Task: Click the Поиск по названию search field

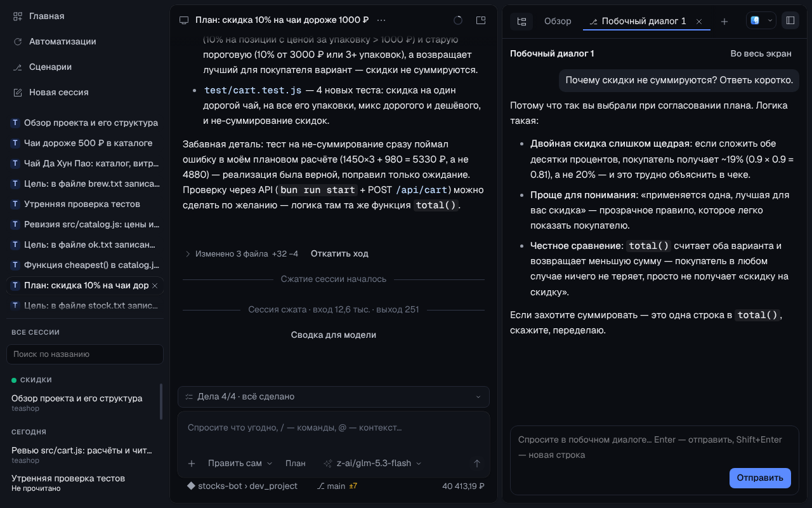Action: point(85,354)
